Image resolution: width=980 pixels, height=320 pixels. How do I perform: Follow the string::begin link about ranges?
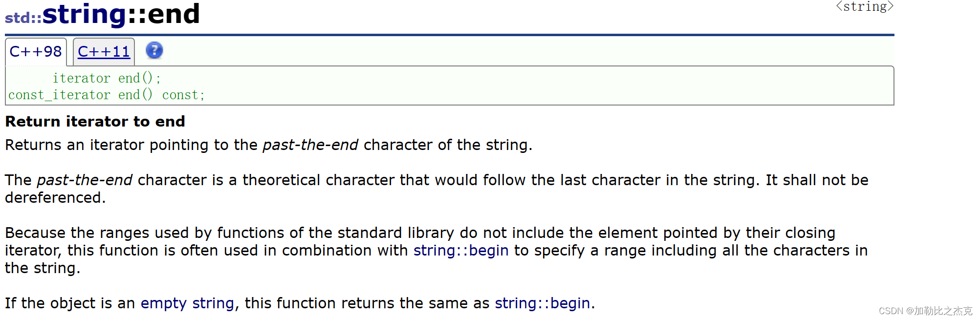coord(460,250)
